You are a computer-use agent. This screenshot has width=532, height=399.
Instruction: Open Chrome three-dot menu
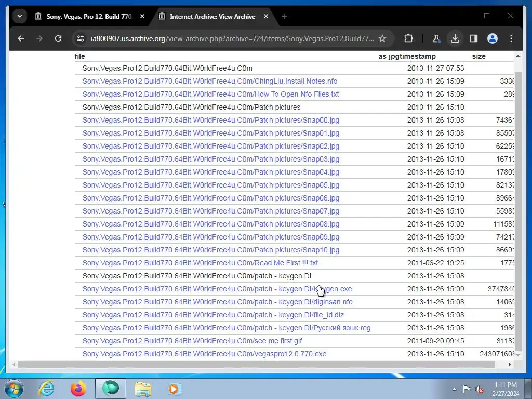(x=511, y=38)
